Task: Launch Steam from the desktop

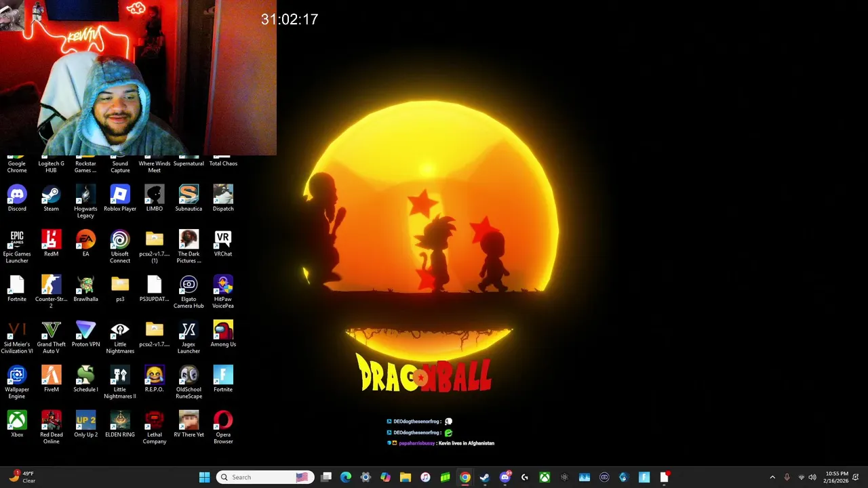Action: (x=51, y=199)
